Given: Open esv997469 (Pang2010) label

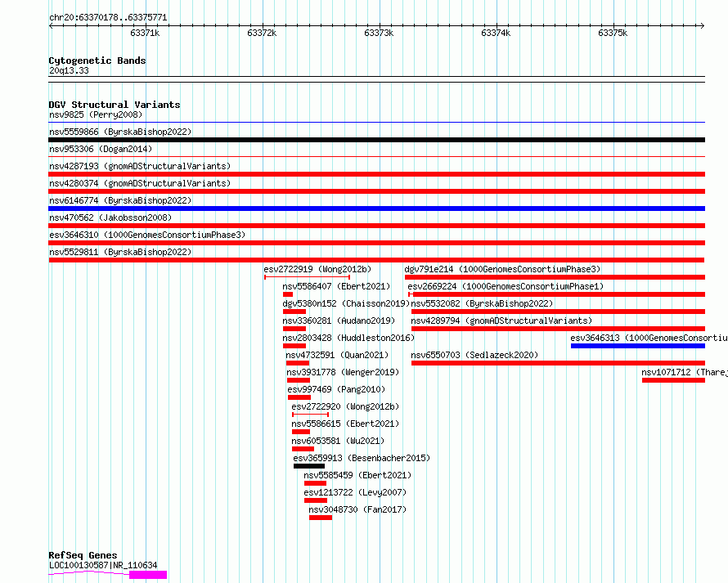Looking at the screenshot, I should point(336,389).
